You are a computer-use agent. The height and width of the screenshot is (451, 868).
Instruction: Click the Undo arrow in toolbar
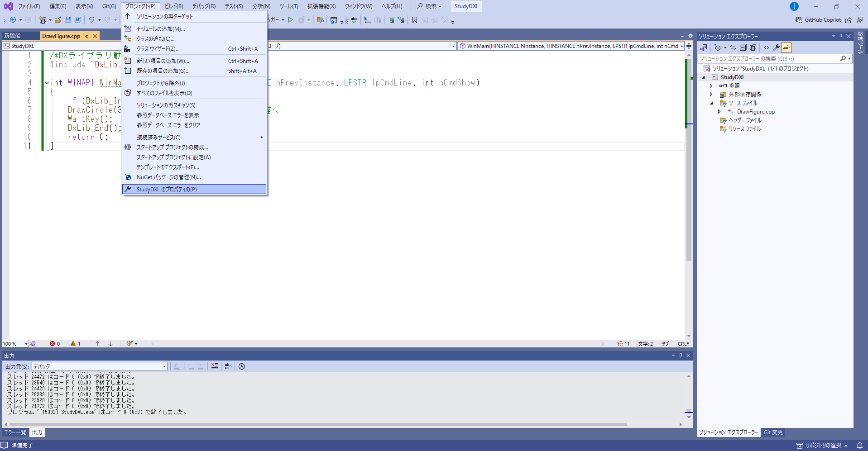coord(91,20)
